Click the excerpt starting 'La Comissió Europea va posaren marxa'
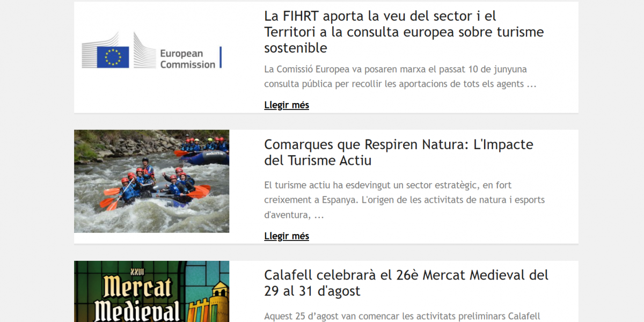Screen dimensions: 644x322 pyautogui.click(x=400, y=77)
